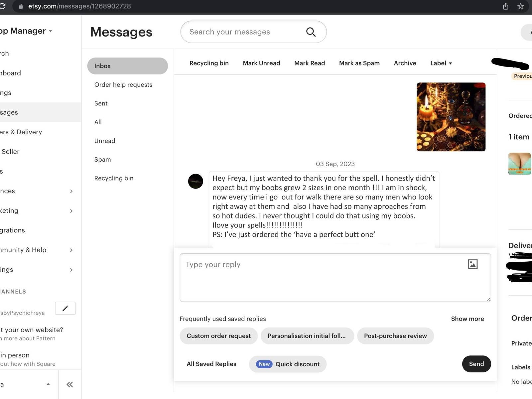Reload the page using browser refresh icon
532x399 pixels.
click(3, 6)
